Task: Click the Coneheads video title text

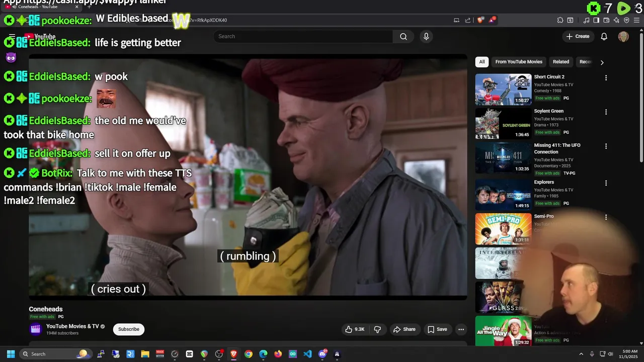Action: [46, 309]
